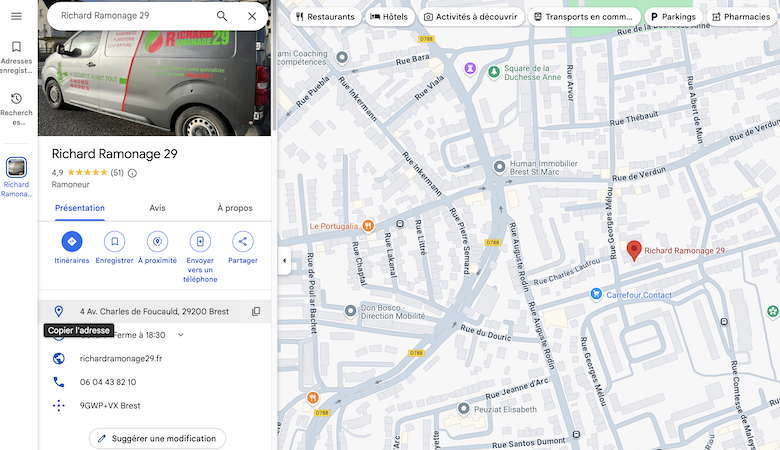Filter map by Pharmacies chip
Viewport: 780px width, 450px height.
[x=741, y=16]
